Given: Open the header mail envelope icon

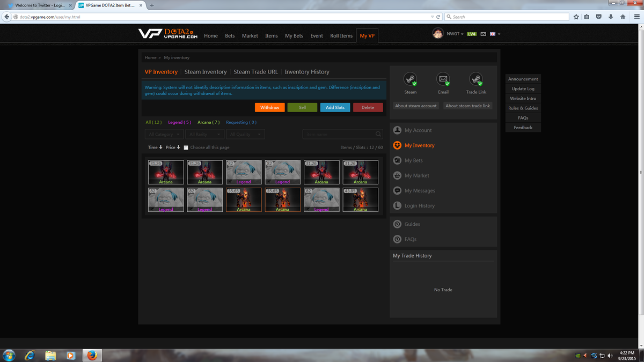Looking at the screenshot, I should [x=483, y=34].
